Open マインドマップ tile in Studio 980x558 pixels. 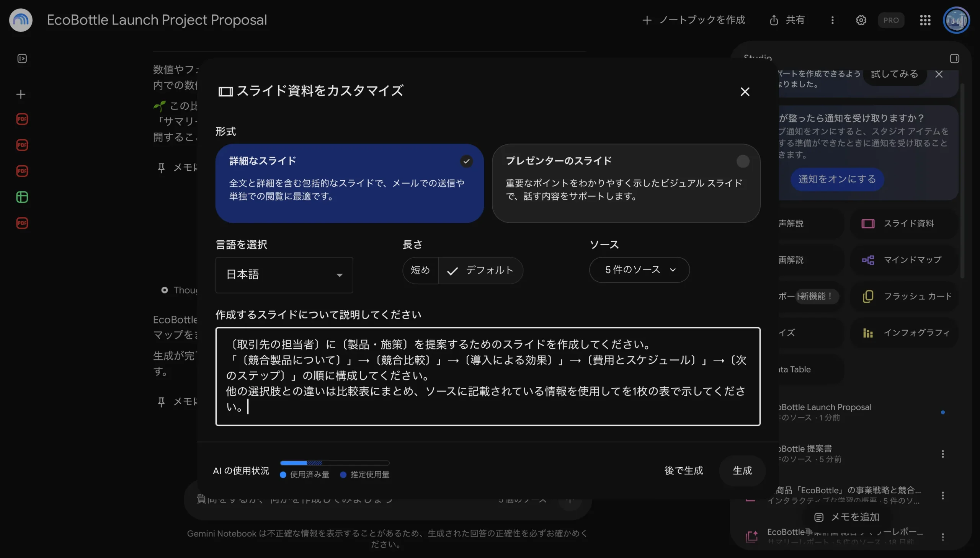point(904,260)
